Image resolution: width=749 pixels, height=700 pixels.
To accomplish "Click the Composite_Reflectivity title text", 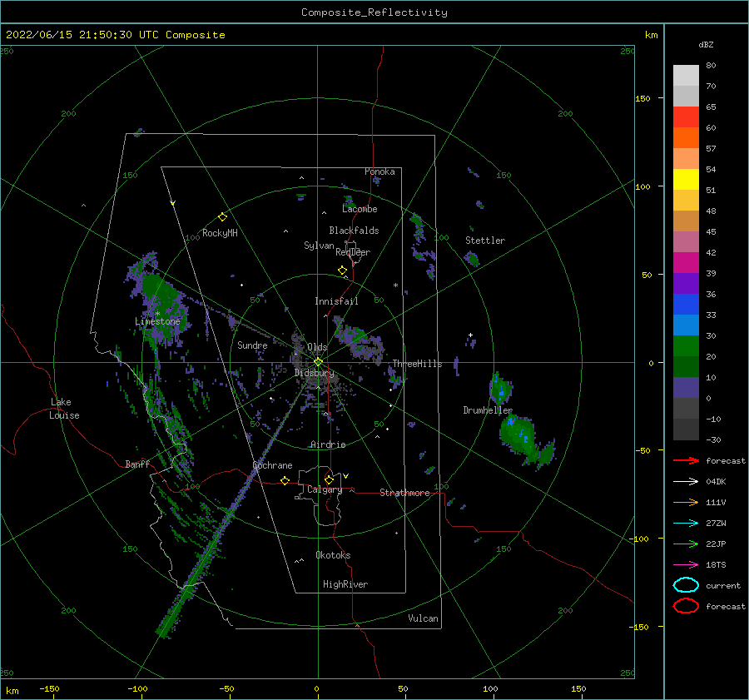I will pyautogui.click(x=374, y=12).
